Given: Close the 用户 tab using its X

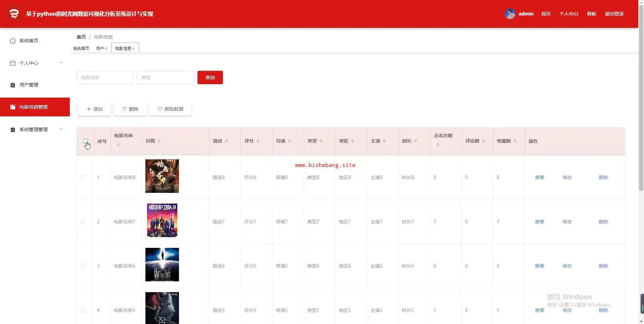Looking at the screenshot, I should point(106,49).
